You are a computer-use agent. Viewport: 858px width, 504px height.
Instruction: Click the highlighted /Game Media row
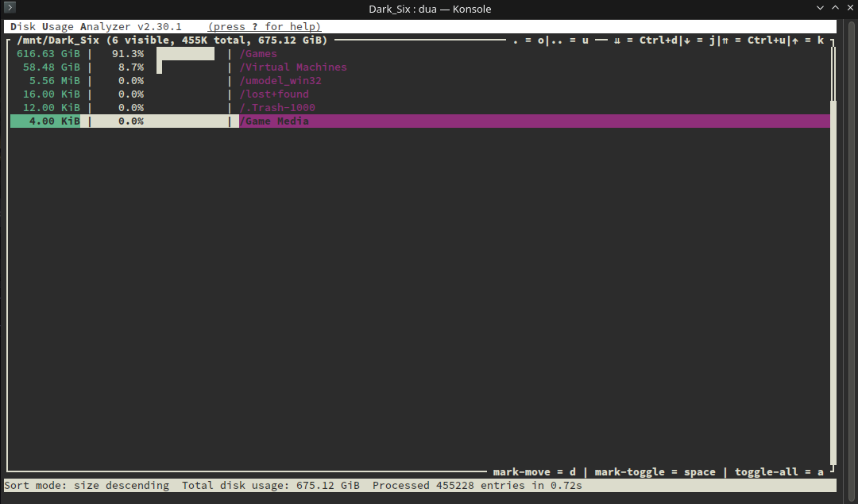pos(420,121)
